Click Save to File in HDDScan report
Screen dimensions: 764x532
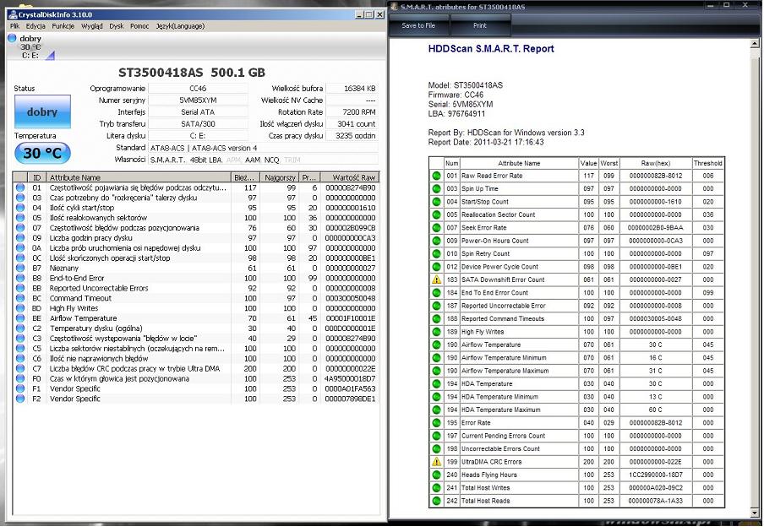(418, 25)
